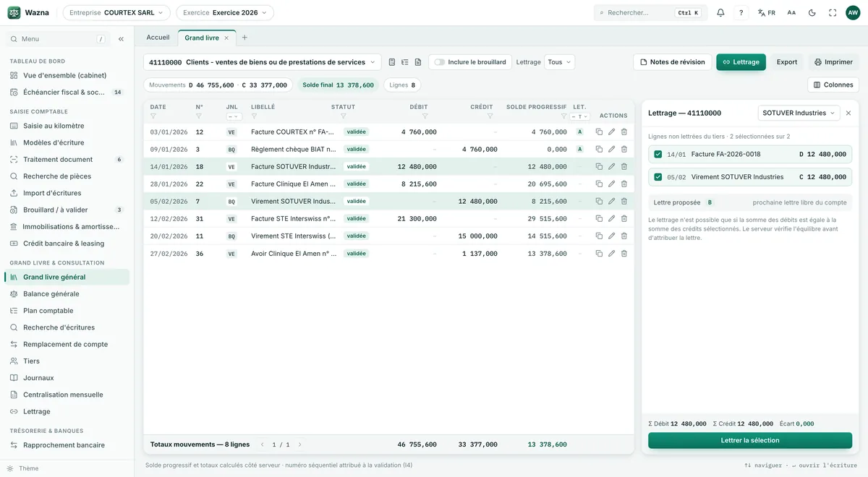Click the Solde final 13 378,600 chip
Image resolution: width=868 pixels, height=477 pixels.
coord(339,85)
